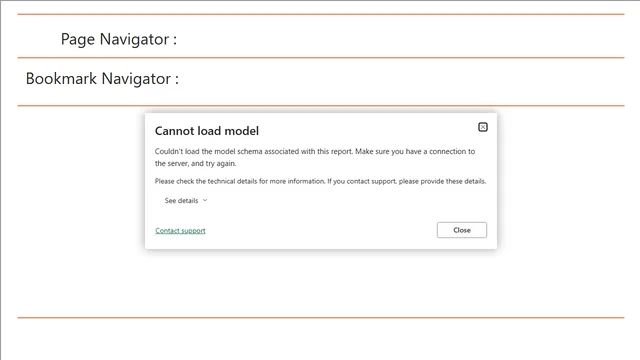
Task: Expand the See details section
Action: click(186, 200)
